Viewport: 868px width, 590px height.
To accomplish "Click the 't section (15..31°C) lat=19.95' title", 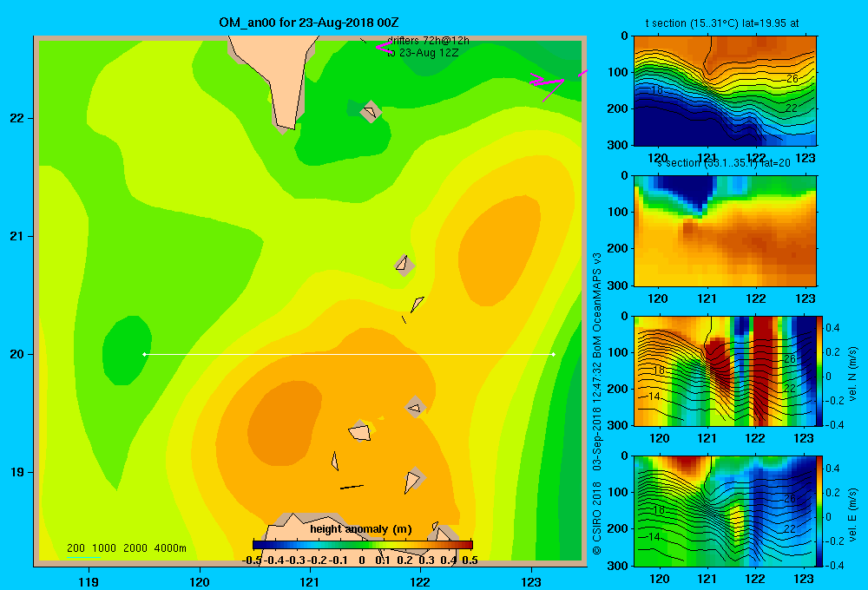I will (x=722, y=23).
